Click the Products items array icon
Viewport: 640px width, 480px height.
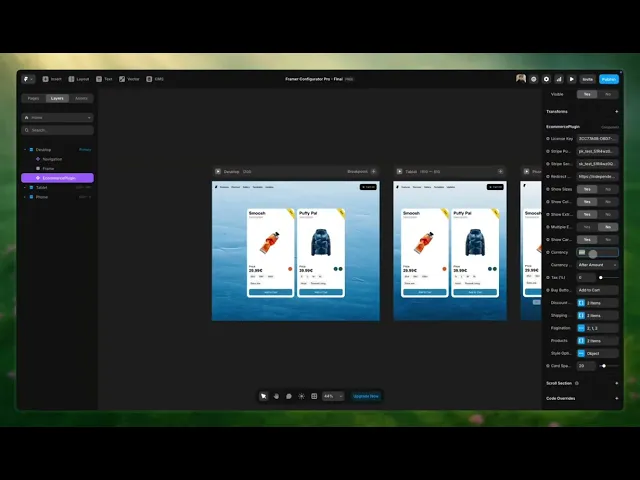581,341
